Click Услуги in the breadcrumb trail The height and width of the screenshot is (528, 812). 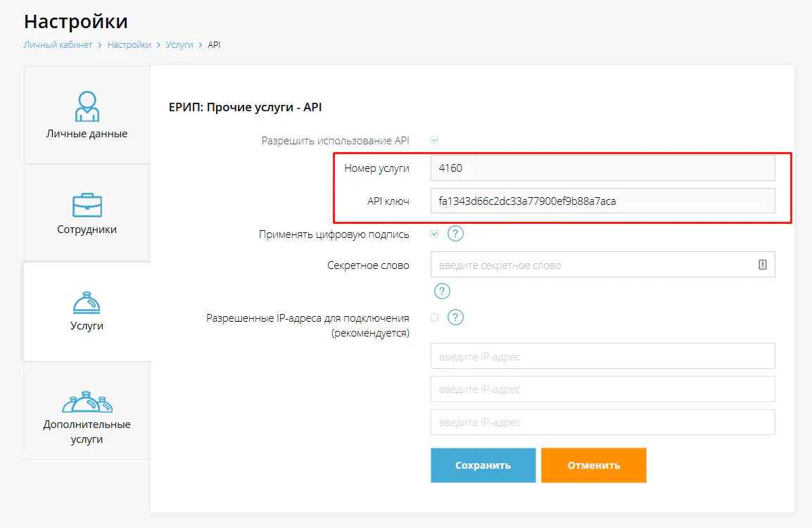(x=180, y=44)
